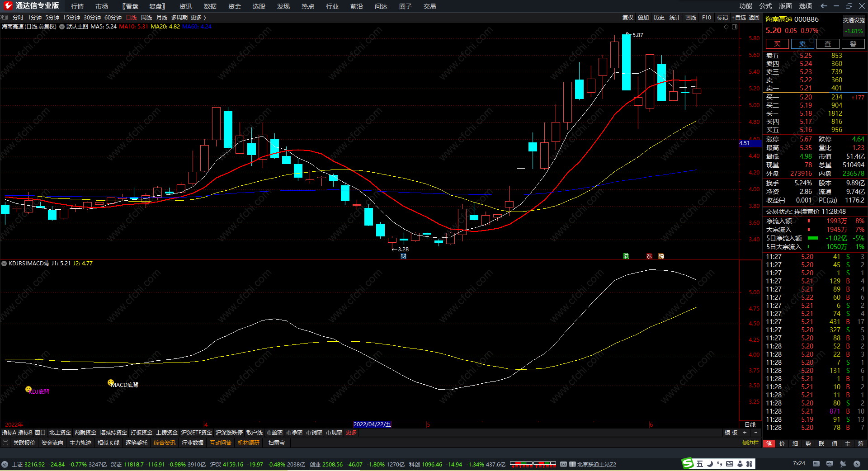Switch chart to 周线 weekly period

point(146,17)
